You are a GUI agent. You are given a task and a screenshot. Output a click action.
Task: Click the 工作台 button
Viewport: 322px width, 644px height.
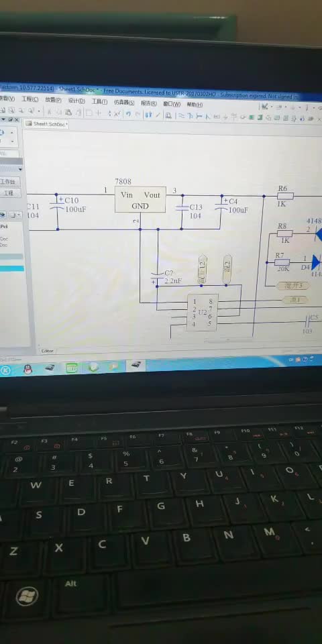coord(10,182)
